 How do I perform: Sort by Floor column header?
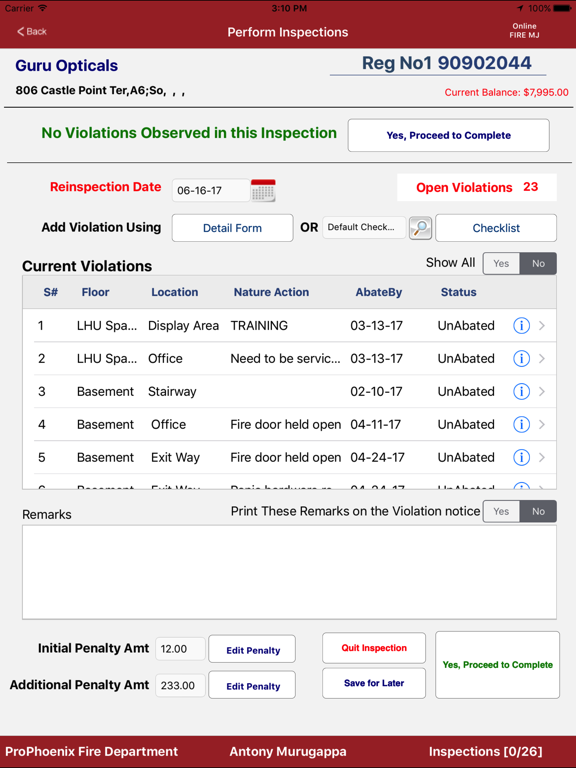[95, 292]
